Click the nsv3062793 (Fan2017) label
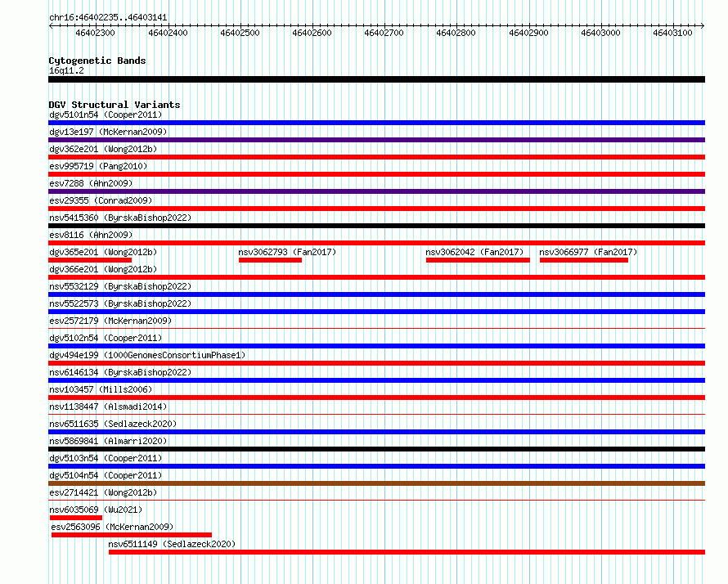This screenshot has width=728, height=584. click(x=287, y=252)
